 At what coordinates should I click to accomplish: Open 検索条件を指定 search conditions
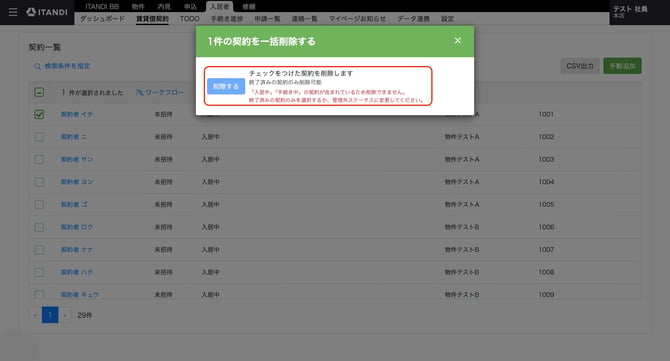pos(67,66)
